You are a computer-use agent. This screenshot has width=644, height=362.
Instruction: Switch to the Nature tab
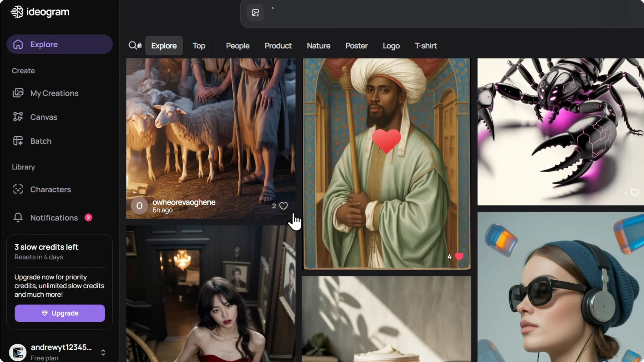[x=318, y=46]
